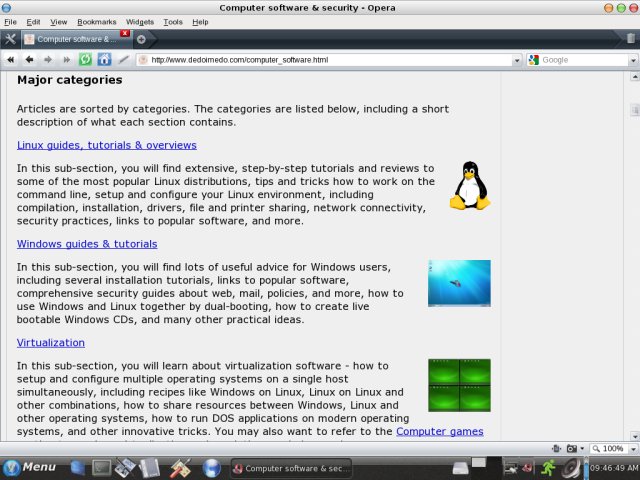Go to the Home page
This screenshot has width=640, height=480.
point(104,60)
